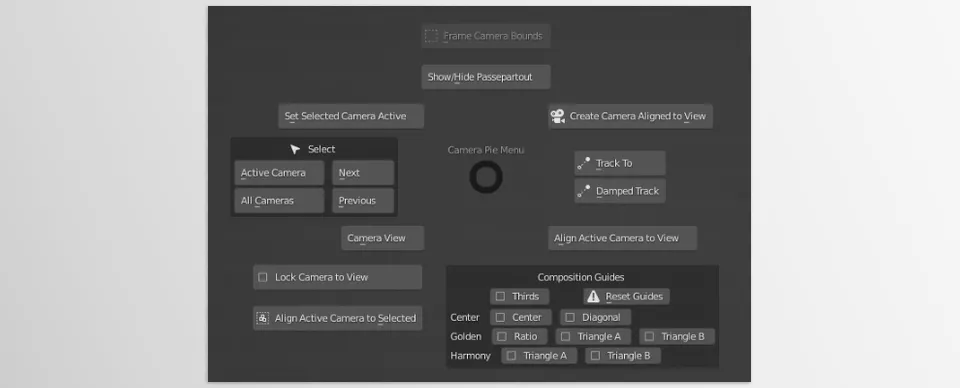Click the pie menu center ring
The width and height of the screenshot is (960, 388).
coord(486,177)
